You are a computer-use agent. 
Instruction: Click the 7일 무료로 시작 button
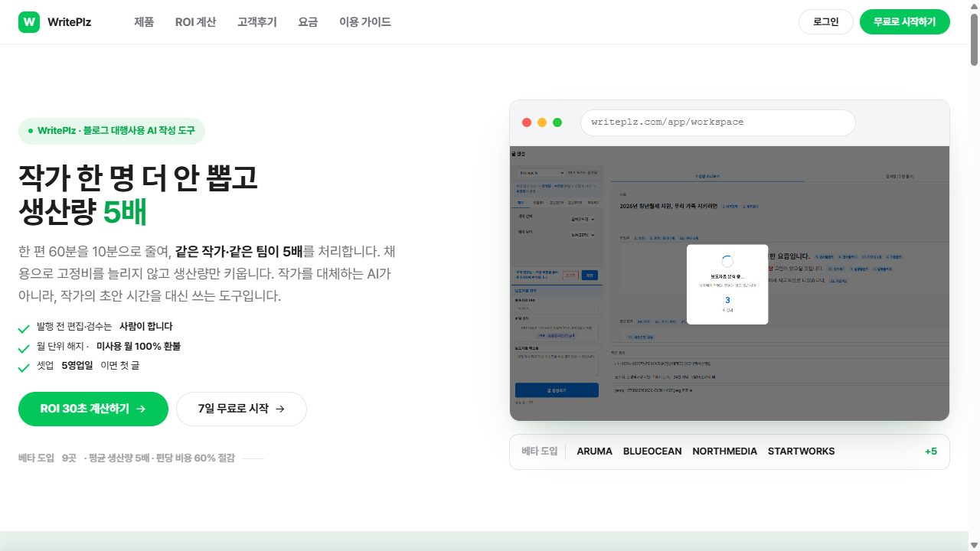point(241,409)
